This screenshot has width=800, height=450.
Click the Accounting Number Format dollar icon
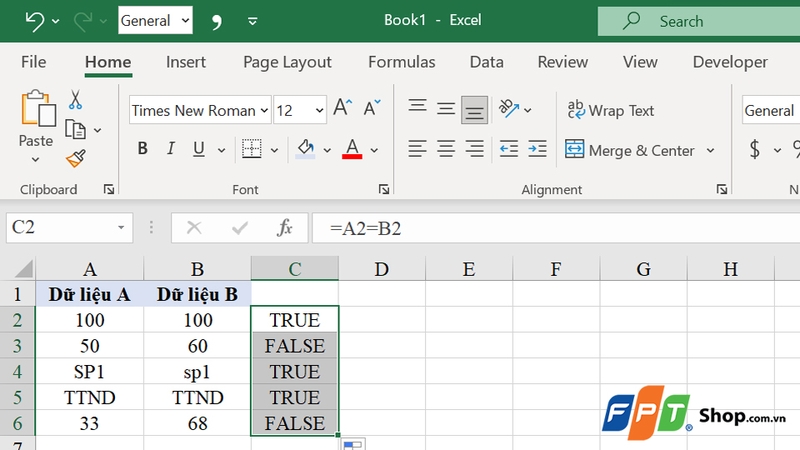click(754, 150)
